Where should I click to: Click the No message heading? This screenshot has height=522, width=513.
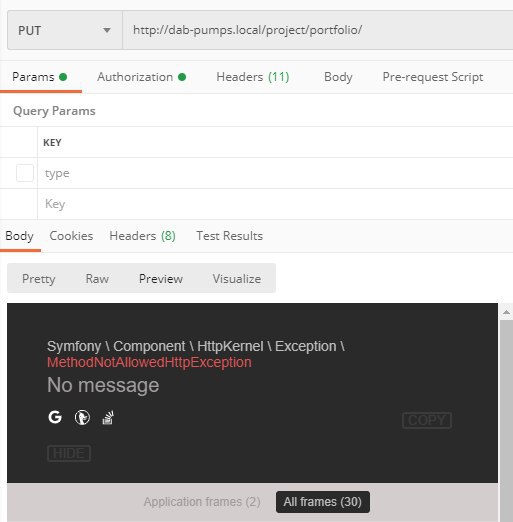pyautogui.click(x=103, y=385)
